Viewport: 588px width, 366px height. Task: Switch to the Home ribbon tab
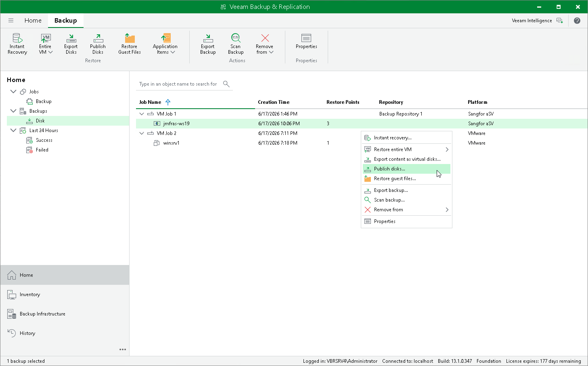tap(33, 21)
